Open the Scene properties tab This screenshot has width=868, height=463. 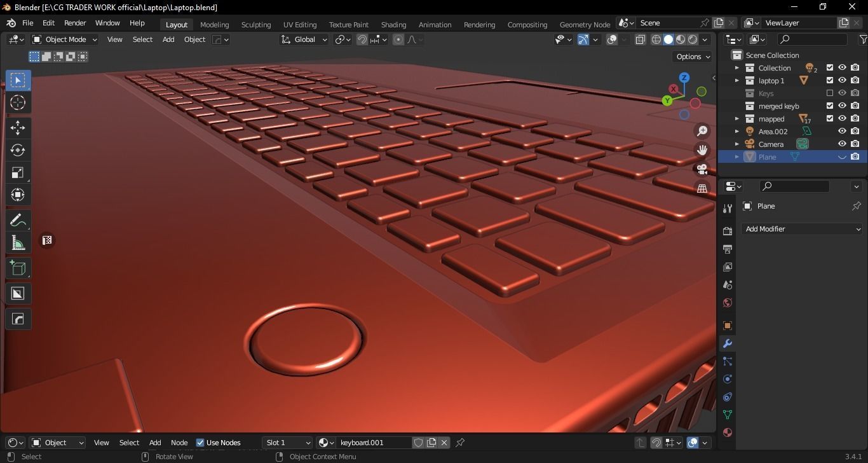click(x=728, y=285)
